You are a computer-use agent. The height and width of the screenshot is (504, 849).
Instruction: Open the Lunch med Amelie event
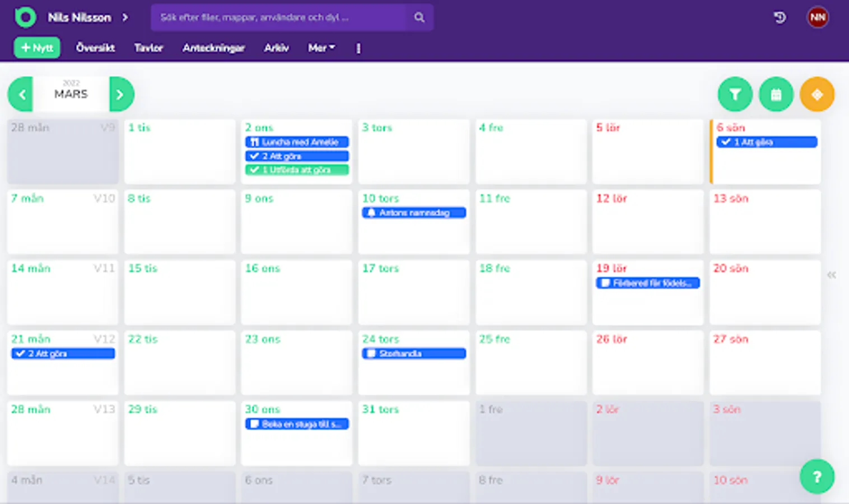297,142
